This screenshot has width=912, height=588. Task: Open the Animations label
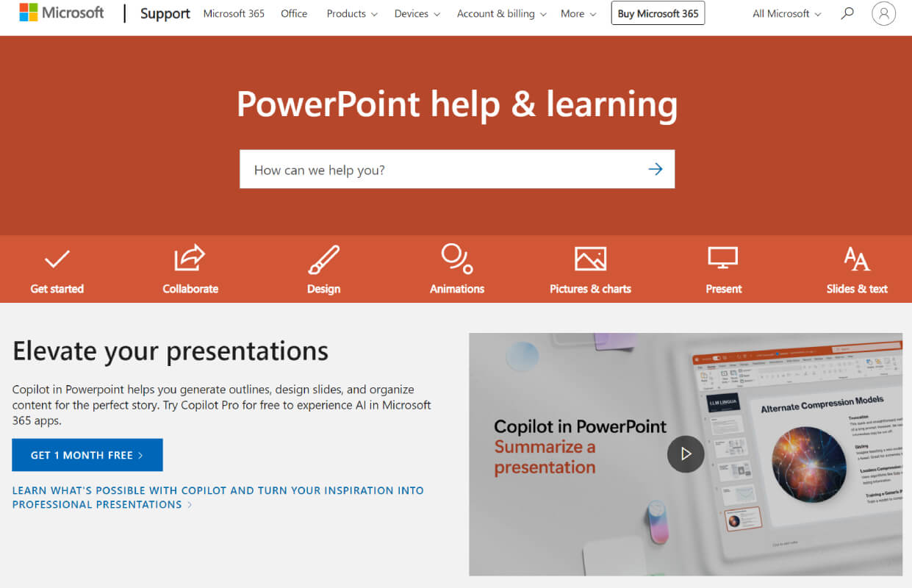(457, 289)
